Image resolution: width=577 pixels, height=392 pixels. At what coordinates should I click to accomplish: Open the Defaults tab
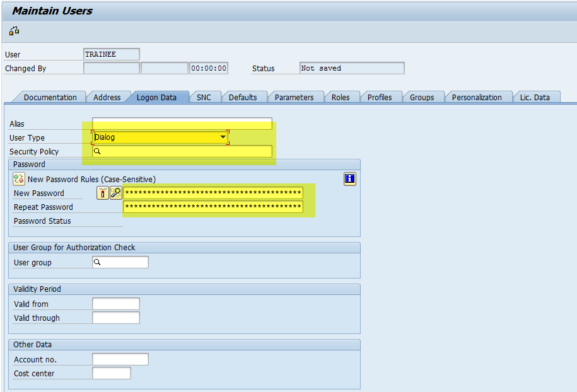244,96
